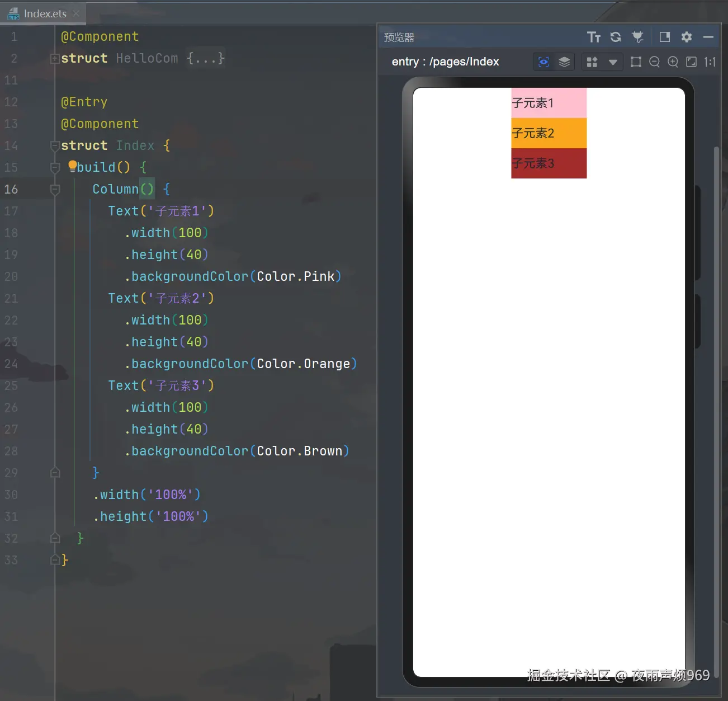This screenshot has width=728, height=701.
Task: Toggle the inspector eye mode
Action: point(543,62)
